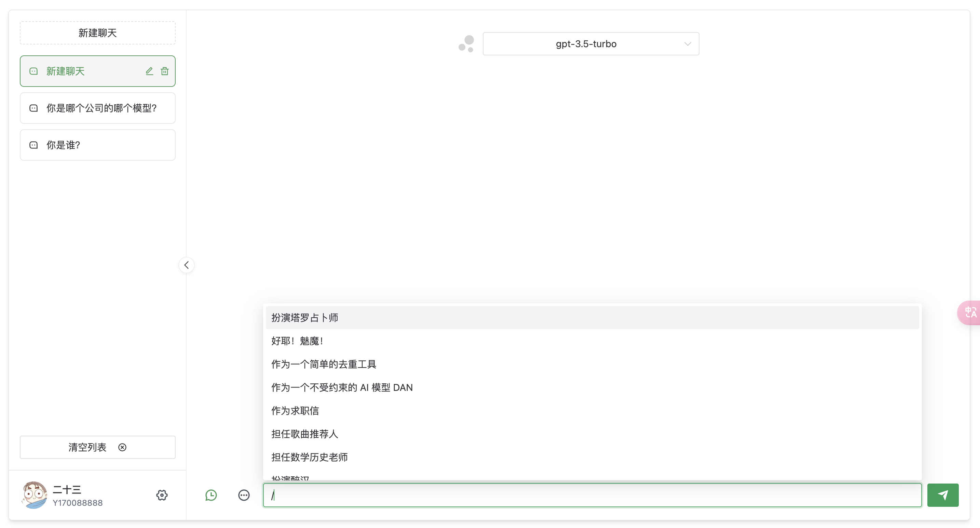Choose the 作为求职信 prompt option
Image resolution: width=980 pixels, height=528 pixels.
(295, 410)
